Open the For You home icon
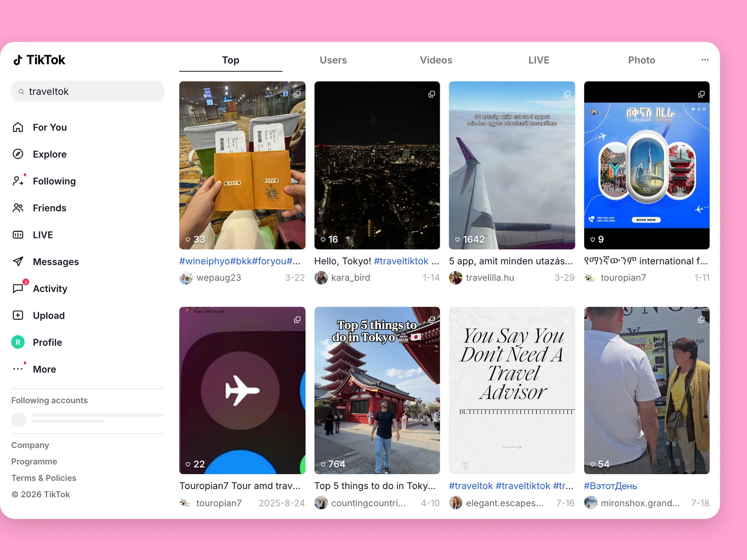The height and width of the screenshot is (560, 747). 18,127
